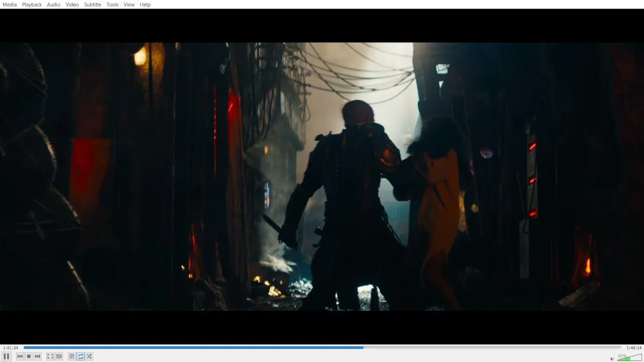Screen dimensions: 644x362
Task: Skip to next media in playlist
Action: (37, 356)
